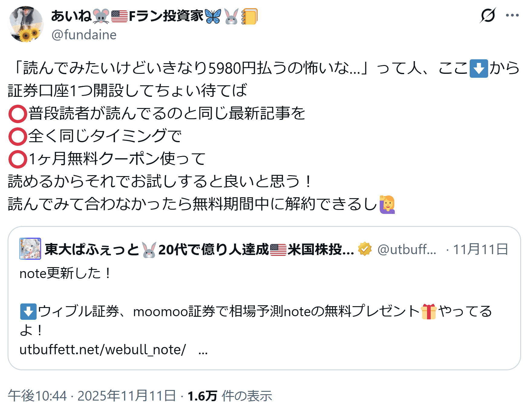Open あいね's profile avatar with sunflowers

tap(26, 24)
